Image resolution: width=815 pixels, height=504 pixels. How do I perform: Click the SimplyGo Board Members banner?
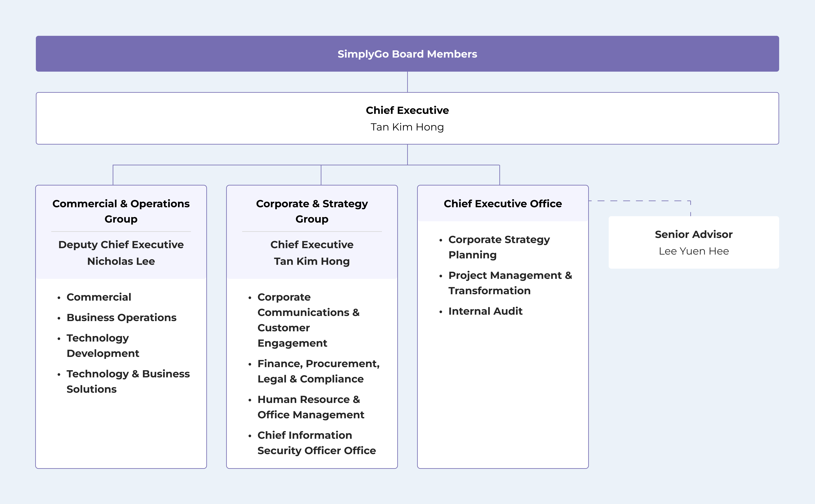(407, 54)
